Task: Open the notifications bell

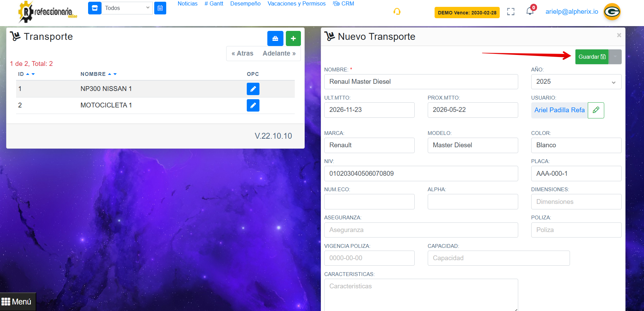Action: tap(530, 11)
